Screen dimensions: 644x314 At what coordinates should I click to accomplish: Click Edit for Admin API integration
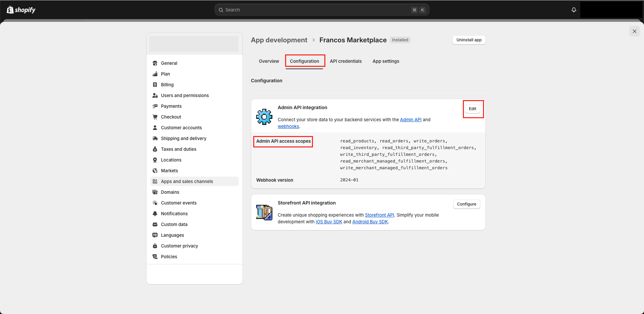(473, 109)
